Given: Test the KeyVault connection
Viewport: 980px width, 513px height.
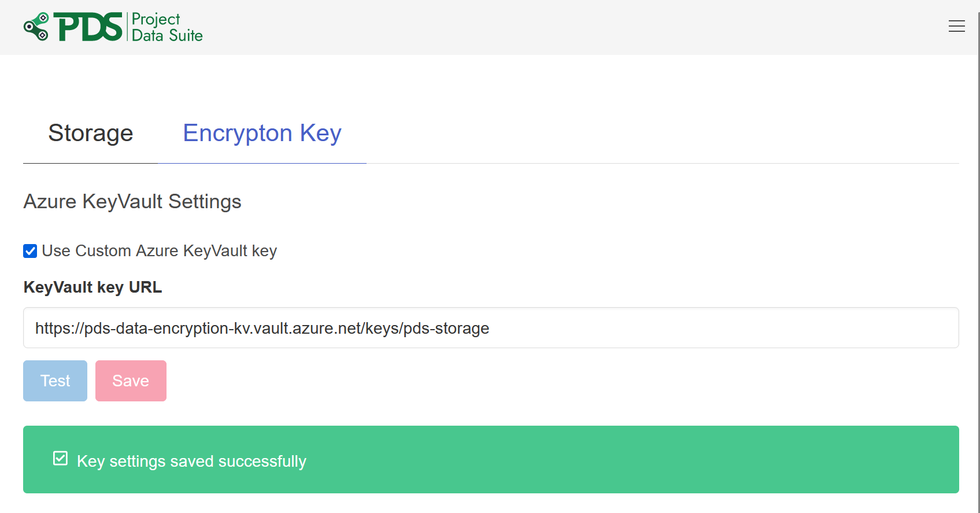Looking at the screenshot, I should click(x=55, y=381).
